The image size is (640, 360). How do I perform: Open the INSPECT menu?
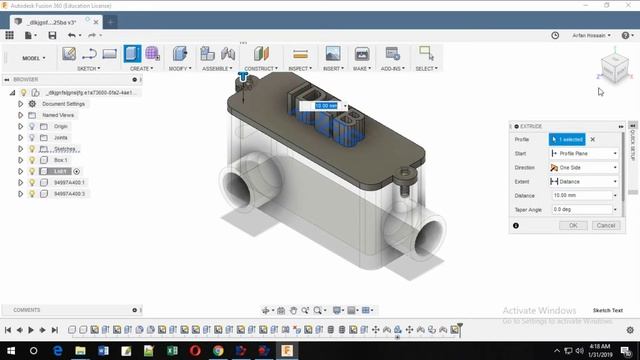click(x=300, y=69)
